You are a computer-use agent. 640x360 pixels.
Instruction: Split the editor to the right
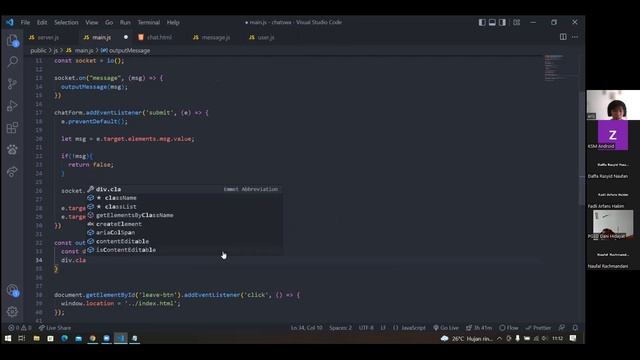pos(563,37)
